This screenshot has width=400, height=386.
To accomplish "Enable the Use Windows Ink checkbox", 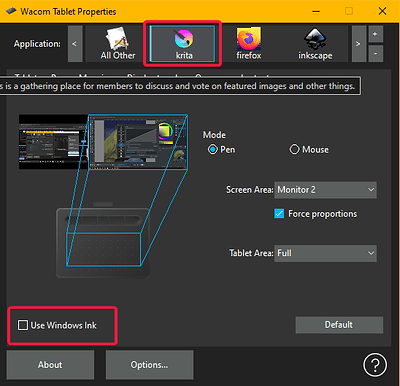I will pyautogui.click(x=23, y=325).
